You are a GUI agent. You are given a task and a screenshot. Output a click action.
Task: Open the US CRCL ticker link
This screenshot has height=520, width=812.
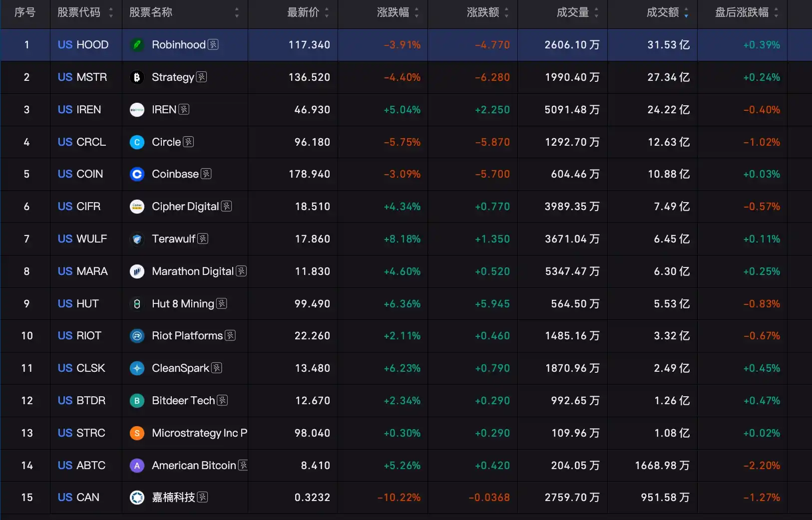(x=82, y=142)
